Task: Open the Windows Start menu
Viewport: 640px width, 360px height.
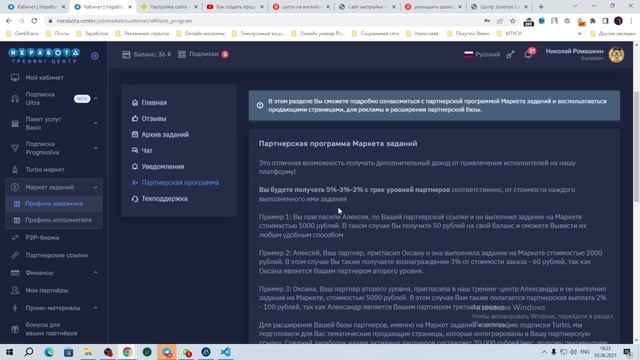Action: [x=9, y=352]
